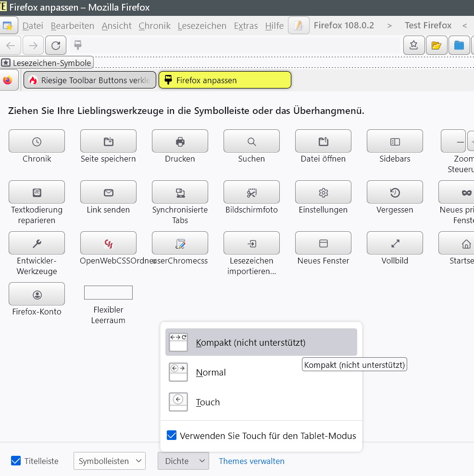The height and width of the screenshot is (476, 474).
Task: Toggle the Titelleiste checkbox
Action: tap(16, 461)
